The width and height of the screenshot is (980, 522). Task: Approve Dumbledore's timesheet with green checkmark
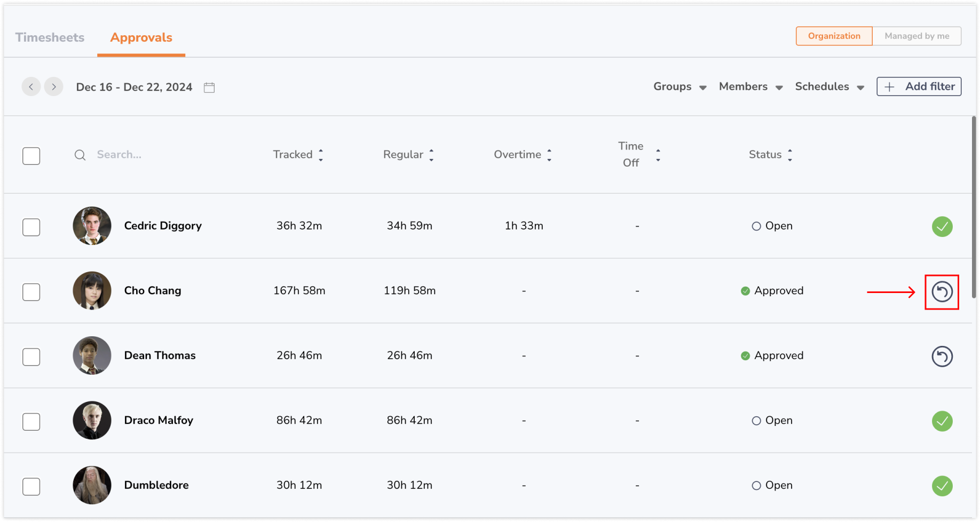[x=942, y=486]
